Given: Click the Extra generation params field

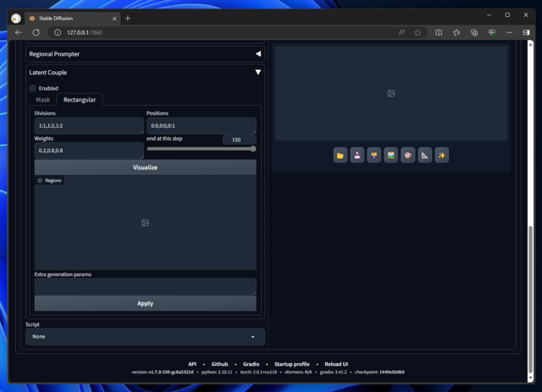Looking at the screenshot, I should (x=145, y=286).
